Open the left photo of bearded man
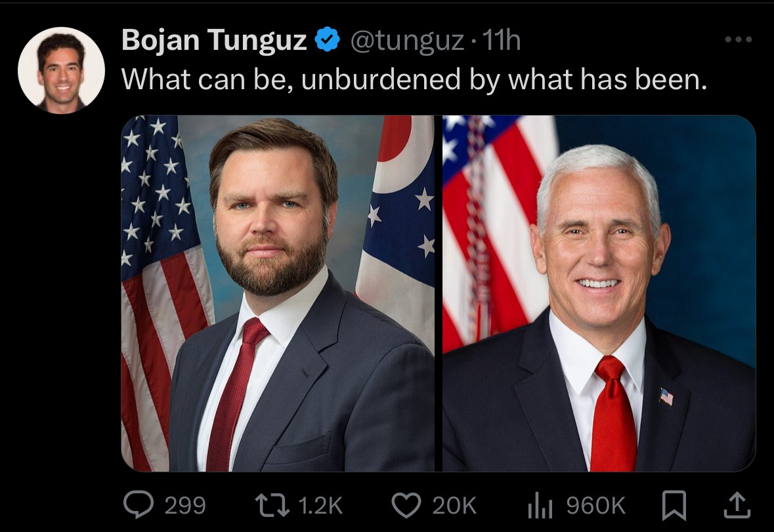The height and width of the screenshot is (532, 774). (278, 293)
